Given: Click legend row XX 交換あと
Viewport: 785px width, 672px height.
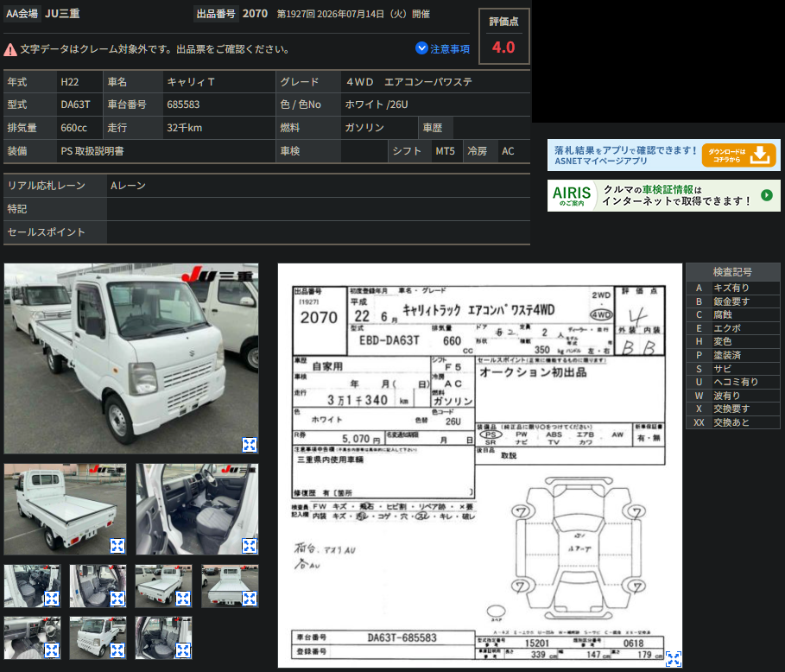Looking at the screenshot, I should point(732,422).
